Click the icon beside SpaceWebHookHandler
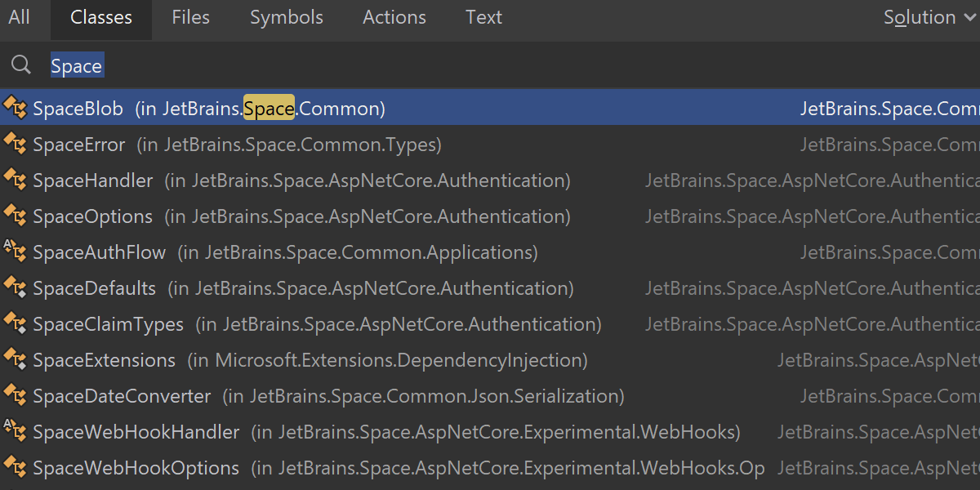The image size is (980, 490). (15, 432)
